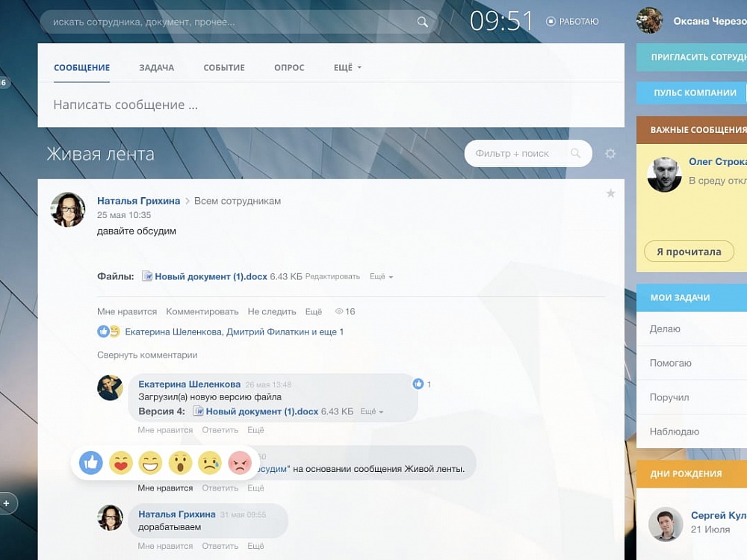Image resolution: width=747 pixels, height=560 pixels.
Task: Switch to the ОПРОС tab
Action: [x=289, y=68]
